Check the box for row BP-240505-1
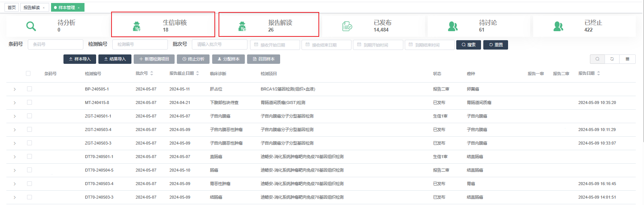The width and height of the screenshot is (644, 205). 29,89
